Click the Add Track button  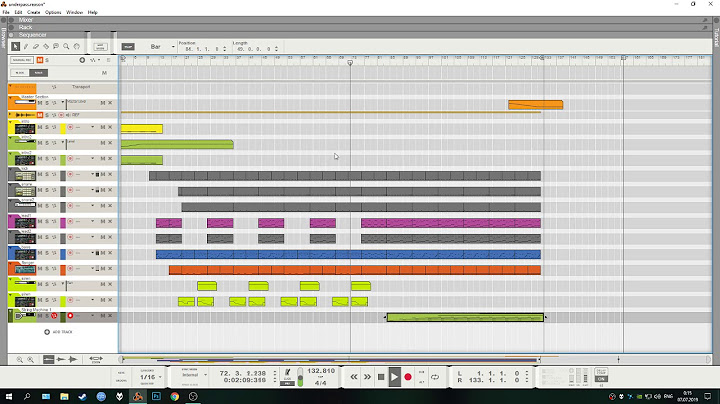[58, 332]
